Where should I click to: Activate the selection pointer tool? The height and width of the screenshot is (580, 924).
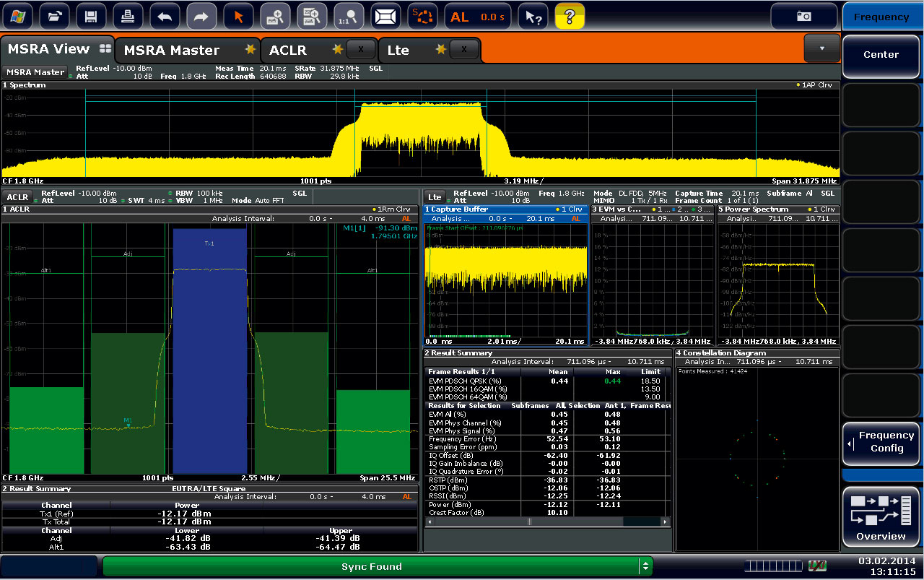coord(238,16)
